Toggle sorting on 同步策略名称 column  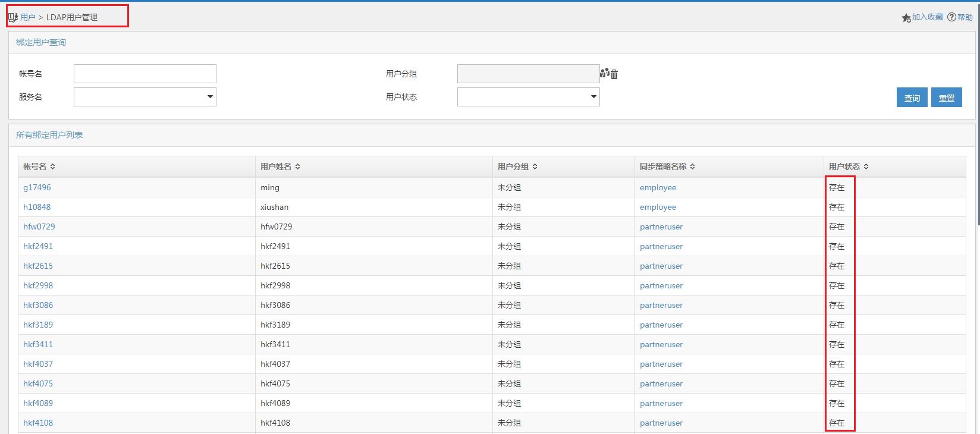[693, 166]
